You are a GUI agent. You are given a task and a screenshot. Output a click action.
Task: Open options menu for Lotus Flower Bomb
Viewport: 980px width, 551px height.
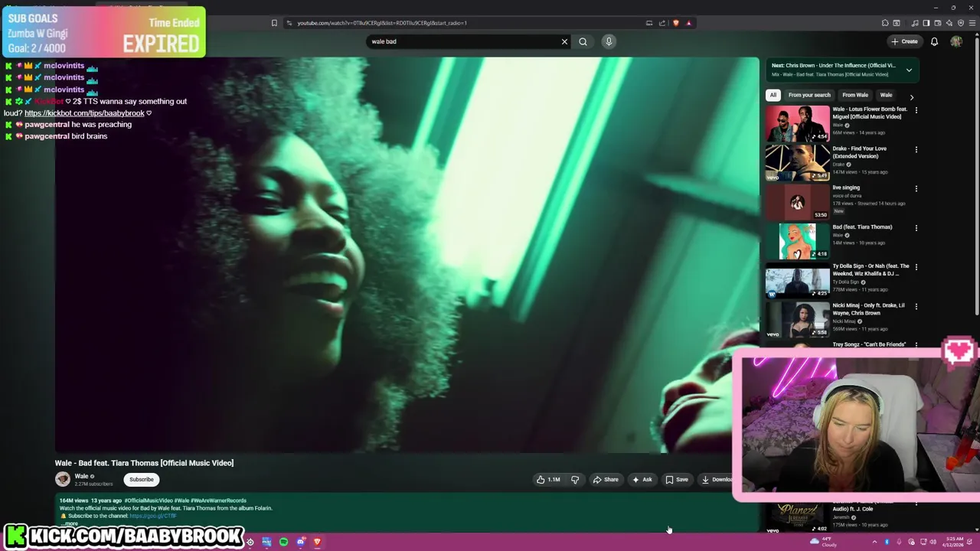916,110
